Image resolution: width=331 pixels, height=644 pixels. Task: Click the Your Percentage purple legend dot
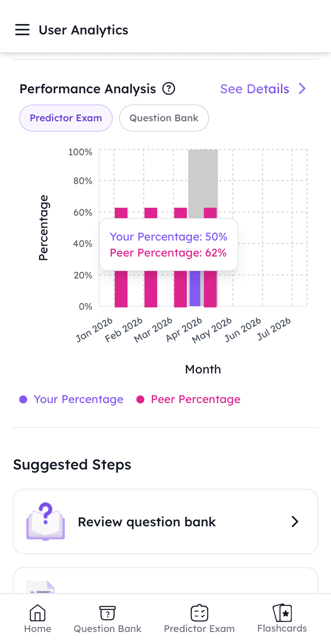23,399
